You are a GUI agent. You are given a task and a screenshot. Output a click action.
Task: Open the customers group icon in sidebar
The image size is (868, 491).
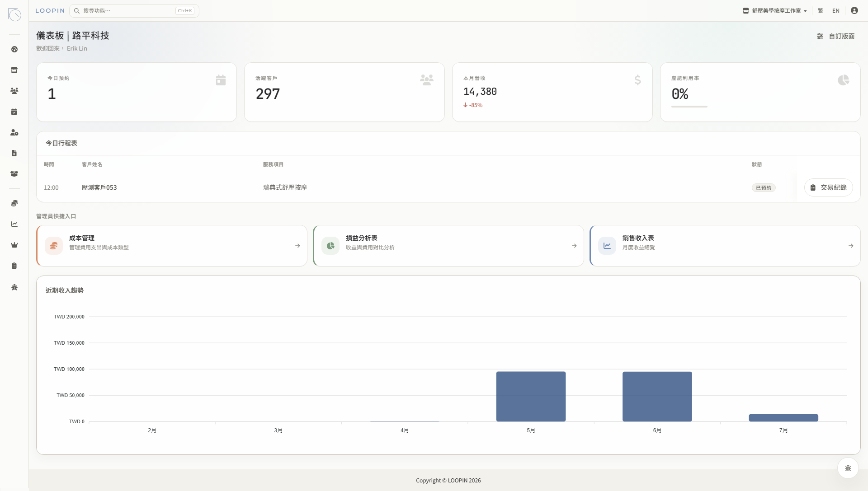point(14,91)
